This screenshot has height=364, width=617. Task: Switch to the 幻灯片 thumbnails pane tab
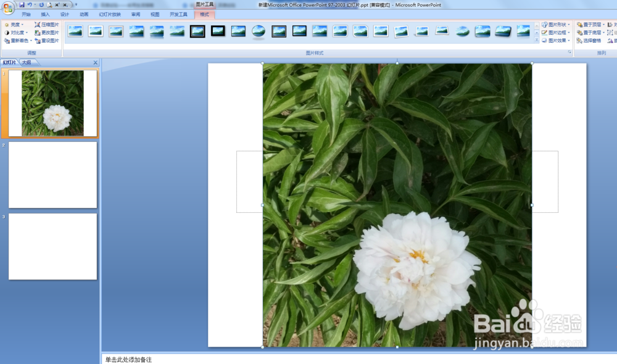(9, 62)
